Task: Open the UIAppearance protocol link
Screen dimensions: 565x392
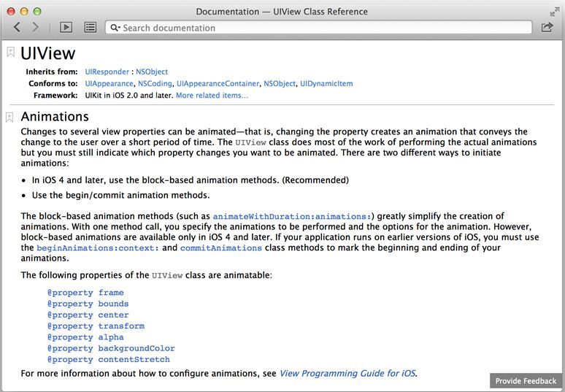Action: pos(109,84)
